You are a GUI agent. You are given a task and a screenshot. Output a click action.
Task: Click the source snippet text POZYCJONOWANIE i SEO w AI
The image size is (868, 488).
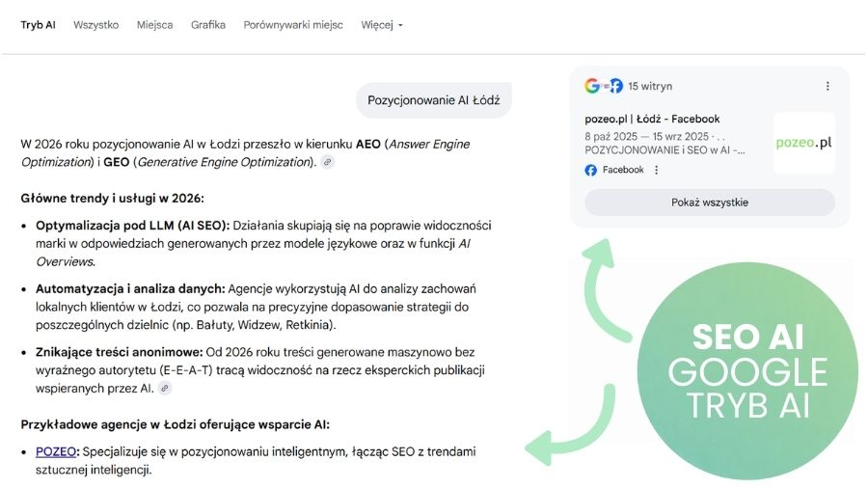pyautogui.click(x=665, y=149)
